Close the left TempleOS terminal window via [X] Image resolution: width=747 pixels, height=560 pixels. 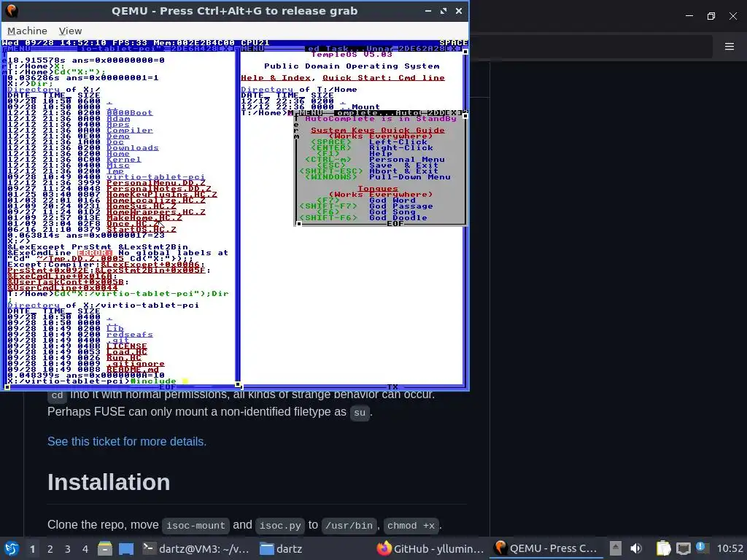[228, 49]
